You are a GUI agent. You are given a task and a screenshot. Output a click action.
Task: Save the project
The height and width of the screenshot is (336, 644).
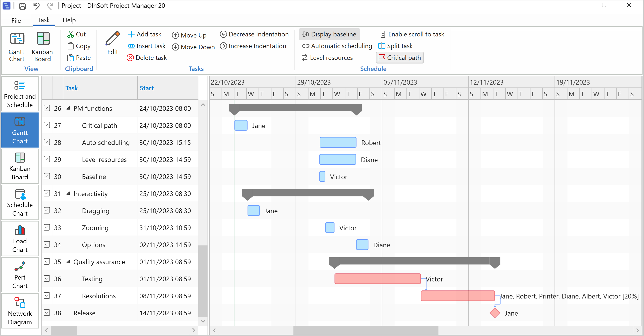click(22, 6)
